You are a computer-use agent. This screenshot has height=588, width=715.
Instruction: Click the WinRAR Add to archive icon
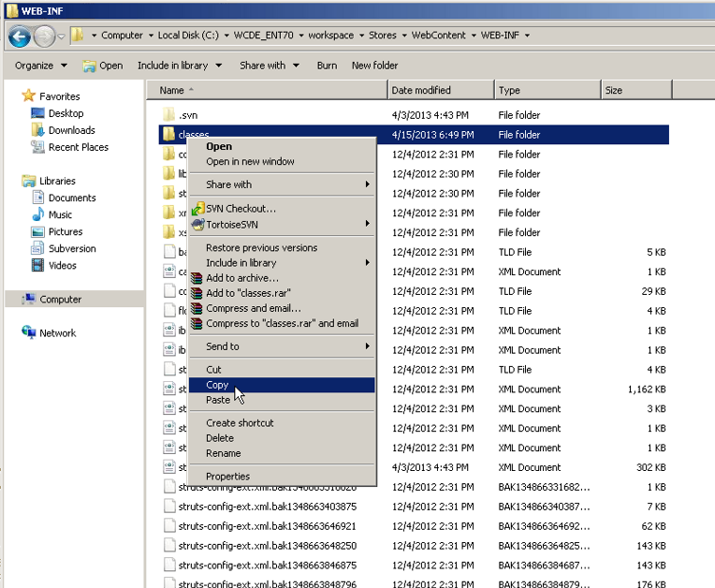tap(197, 278)
